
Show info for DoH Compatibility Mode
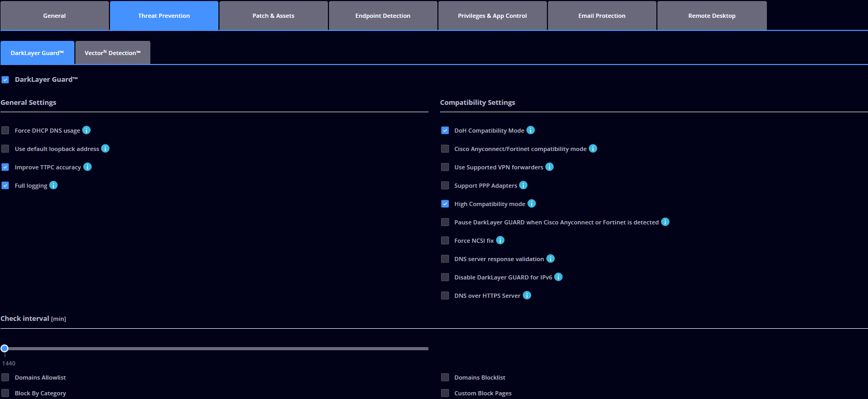531,130
